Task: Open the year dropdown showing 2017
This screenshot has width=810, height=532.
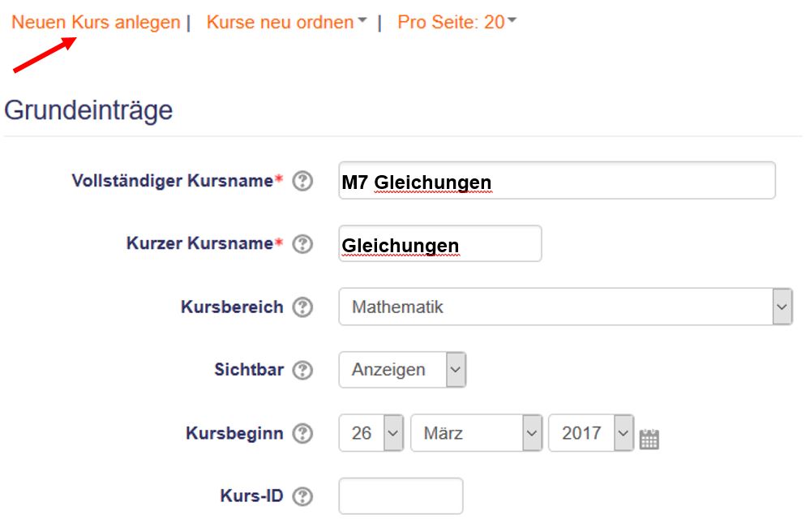Action: tap(590, 433)
